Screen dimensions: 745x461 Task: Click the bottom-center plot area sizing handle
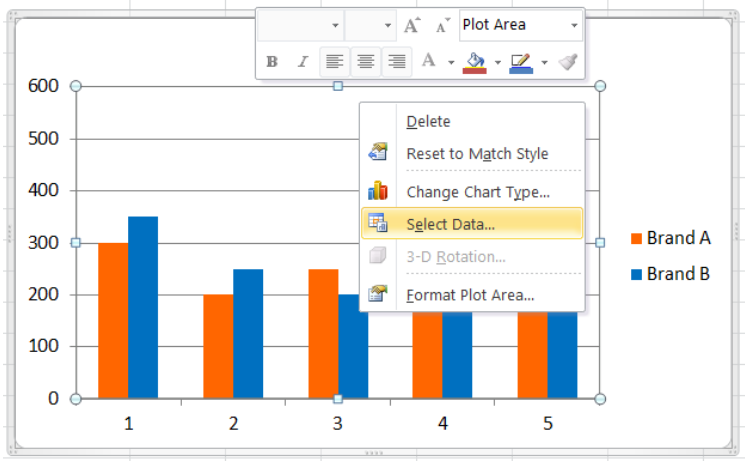click(x=338, y=399)
